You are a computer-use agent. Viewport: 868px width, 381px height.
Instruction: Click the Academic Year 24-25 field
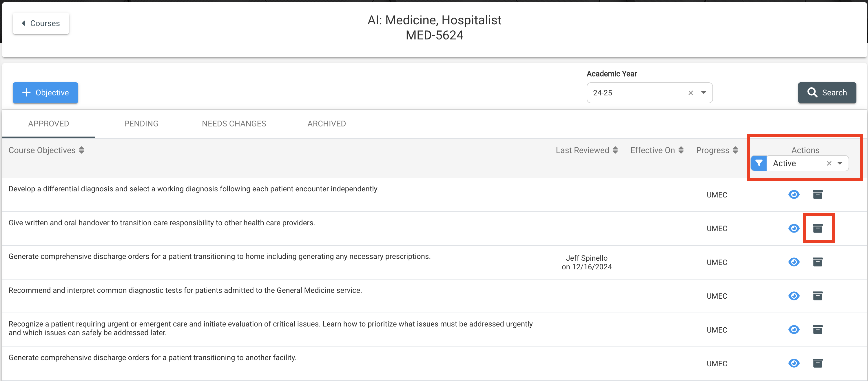649,93
